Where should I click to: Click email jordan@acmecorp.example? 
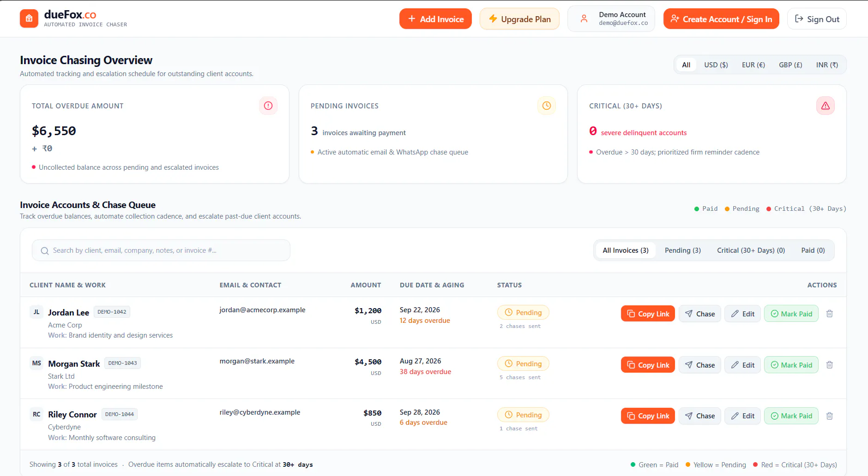262,310
